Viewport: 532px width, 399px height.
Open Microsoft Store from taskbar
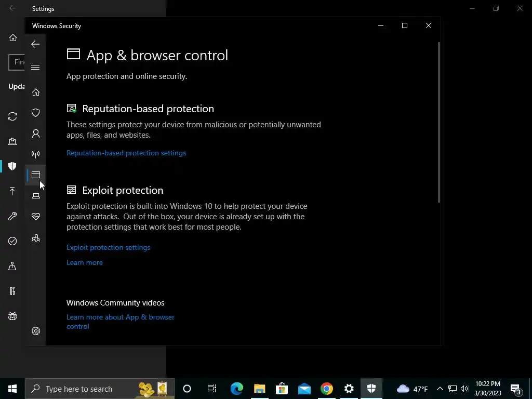pyautogui.click(x=282, y=389)
